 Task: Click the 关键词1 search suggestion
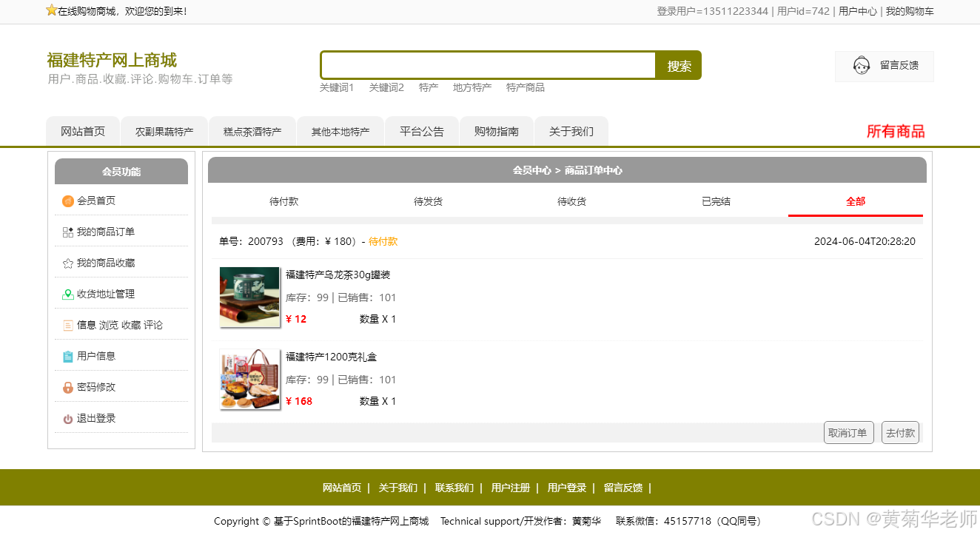337,87
